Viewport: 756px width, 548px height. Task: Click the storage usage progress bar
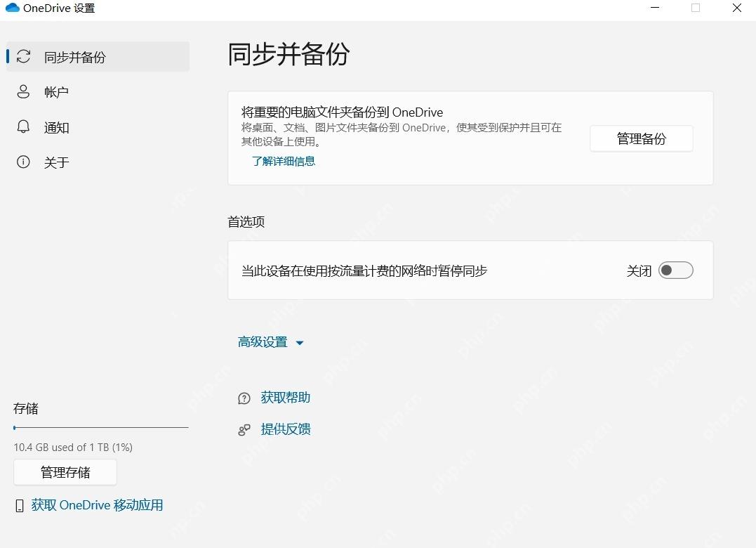point(101,427)
